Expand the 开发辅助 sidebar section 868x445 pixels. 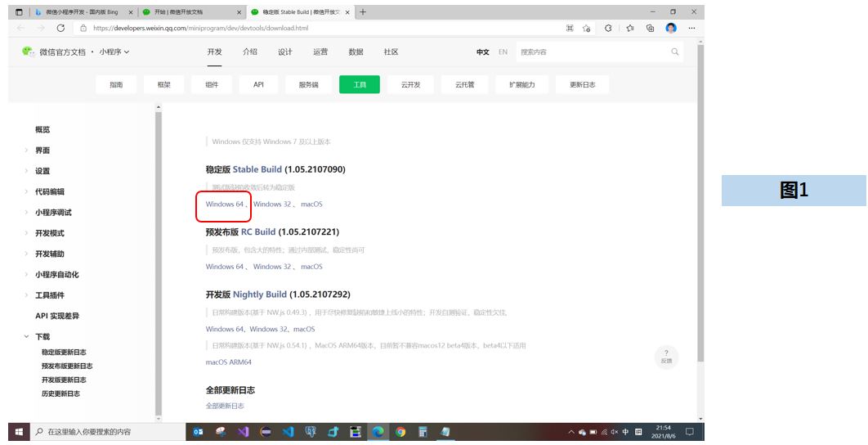50,254
